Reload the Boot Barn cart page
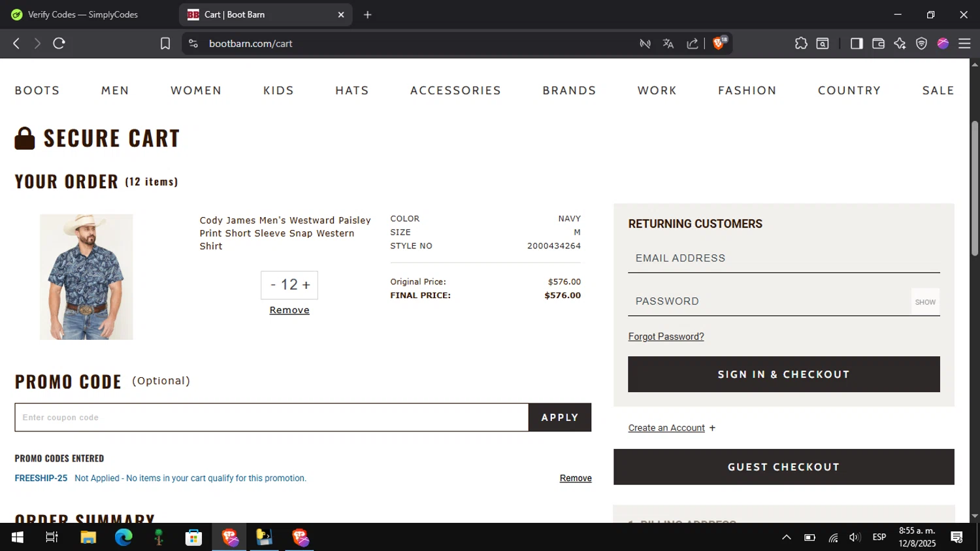The image size is (980, 551). [x=59, y=43]
